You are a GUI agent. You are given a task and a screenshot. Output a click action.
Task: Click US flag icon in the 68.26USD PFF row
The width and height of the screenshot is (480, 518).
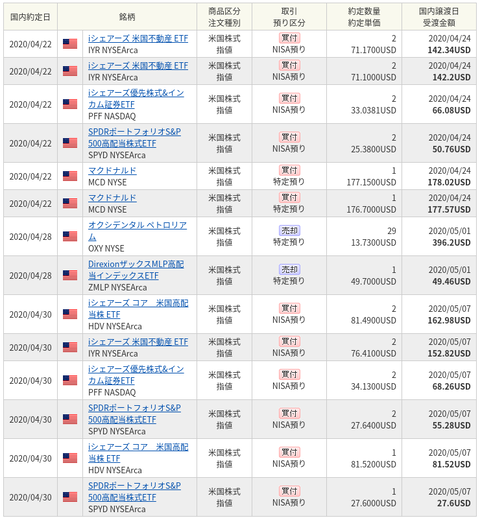point(70,380)
